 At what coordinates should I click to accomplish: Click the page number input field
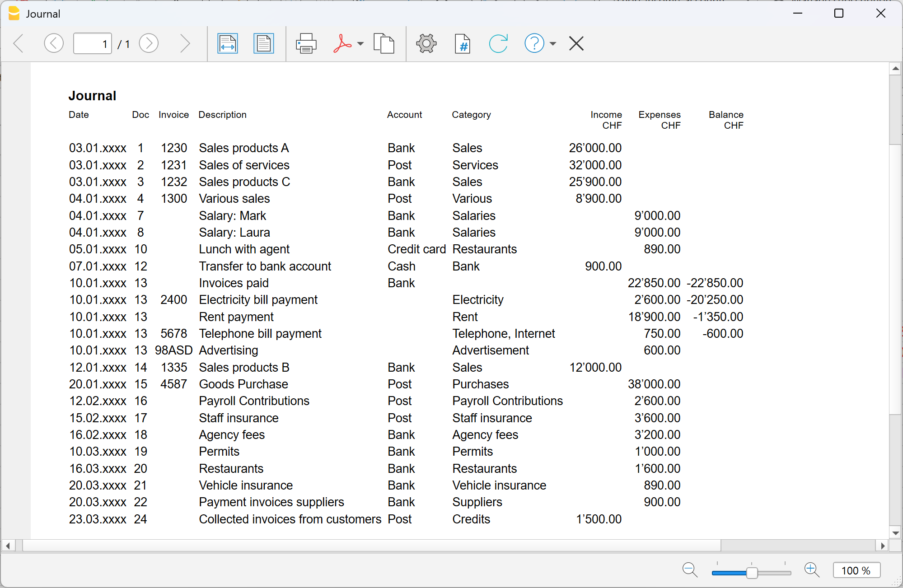pyautogui.click(x=93, y=44)
